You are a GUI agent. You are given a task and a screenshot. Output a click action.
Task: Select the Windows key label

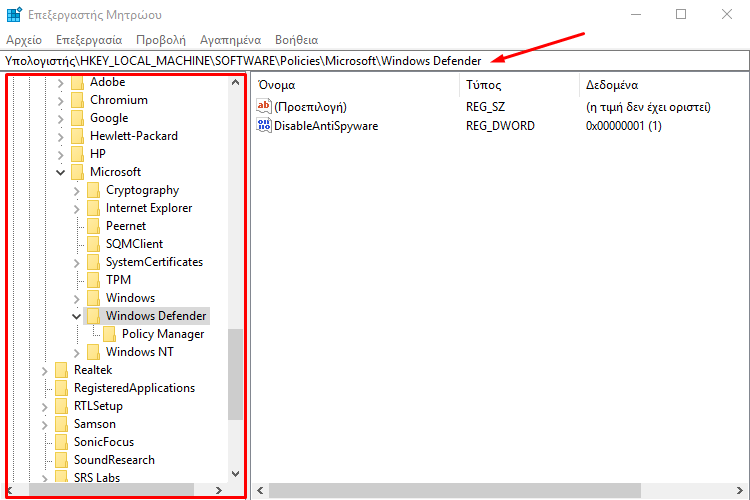click(130, 298)
